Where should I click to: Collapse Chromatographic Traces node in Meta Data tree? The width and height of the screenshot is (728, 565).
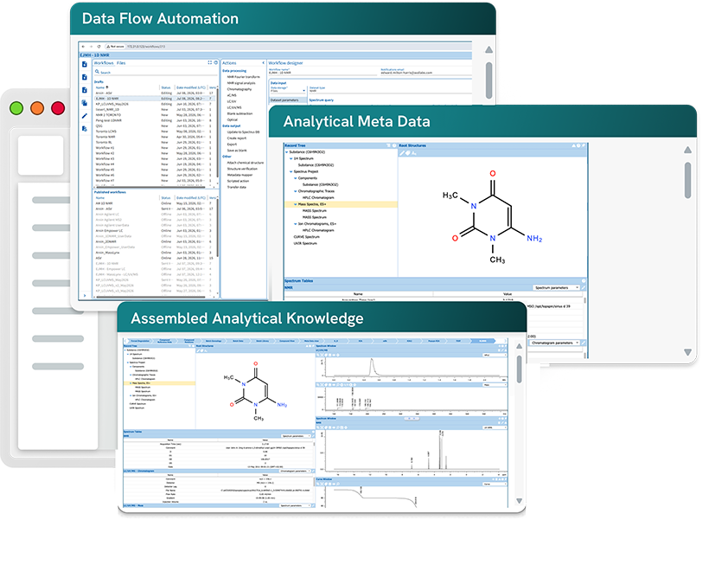tap(296, 191)
